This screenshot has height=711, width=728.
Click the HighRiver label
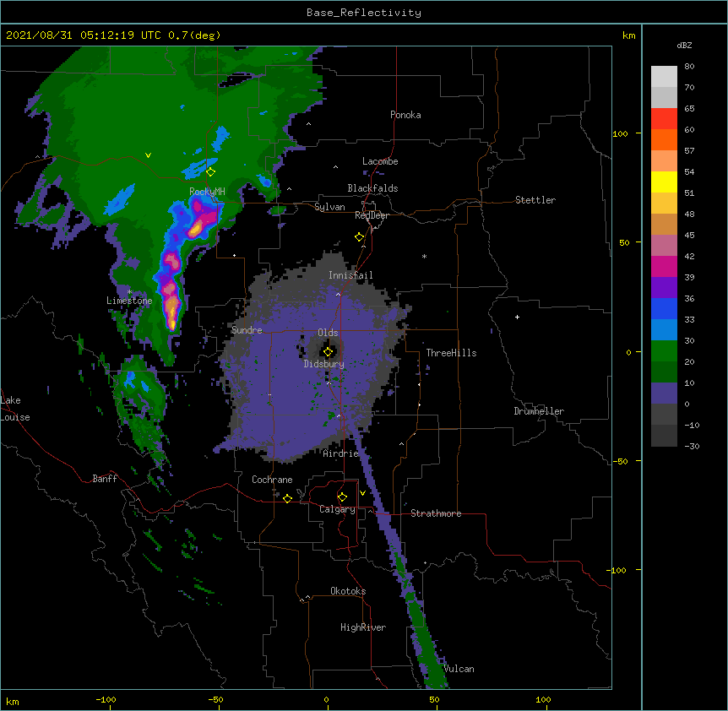363,627
